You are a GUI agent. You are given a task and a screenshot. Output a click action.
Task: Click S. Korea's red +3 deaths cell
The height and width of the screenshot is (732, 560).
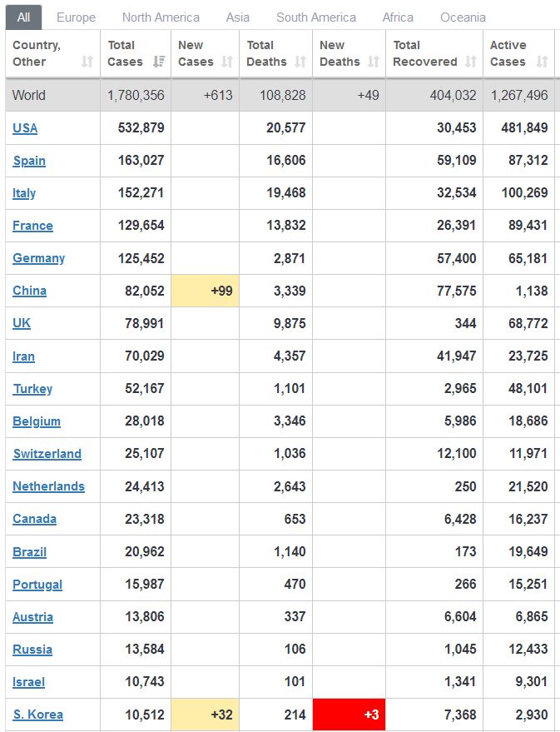click(349, 715)
